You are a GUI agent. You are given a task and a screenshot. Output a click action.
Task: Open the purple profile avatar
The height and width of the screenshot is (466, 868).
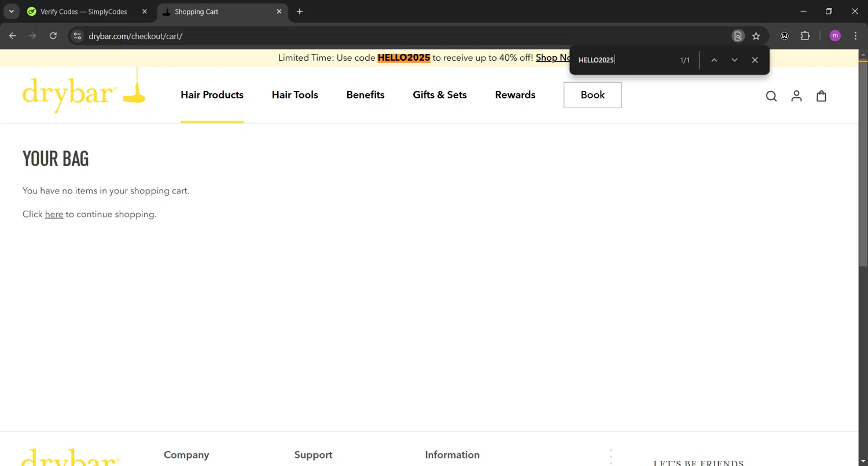pyautogui.click(x=835, y=36)
